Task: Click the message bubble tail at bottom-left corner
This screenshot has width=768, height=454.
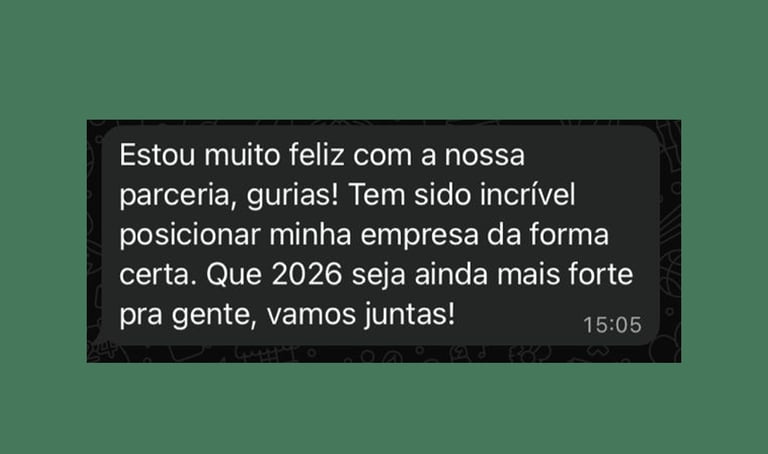Action: point(97,339)
